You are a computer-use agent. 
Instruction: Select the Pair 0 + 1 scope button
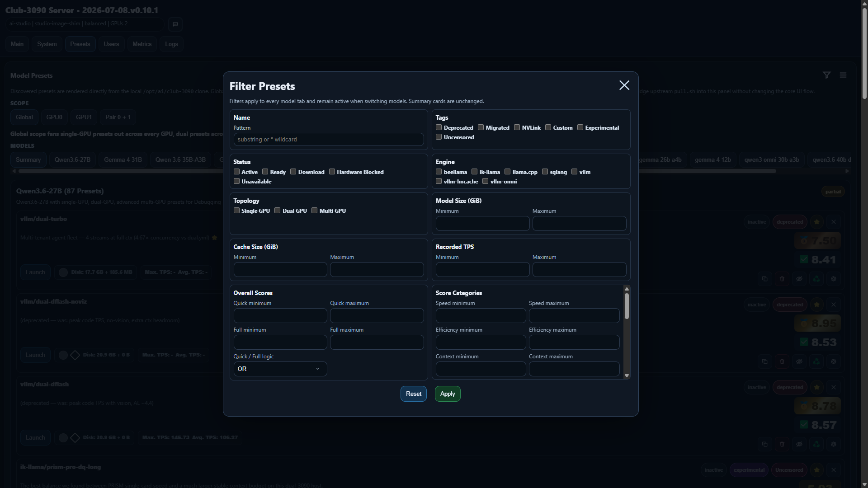(x=118, y=117)
